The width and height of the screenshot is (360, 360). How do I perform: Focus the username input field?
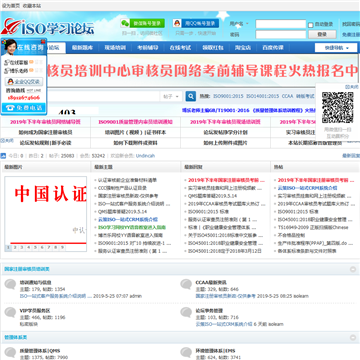click(x=281, y=24)
